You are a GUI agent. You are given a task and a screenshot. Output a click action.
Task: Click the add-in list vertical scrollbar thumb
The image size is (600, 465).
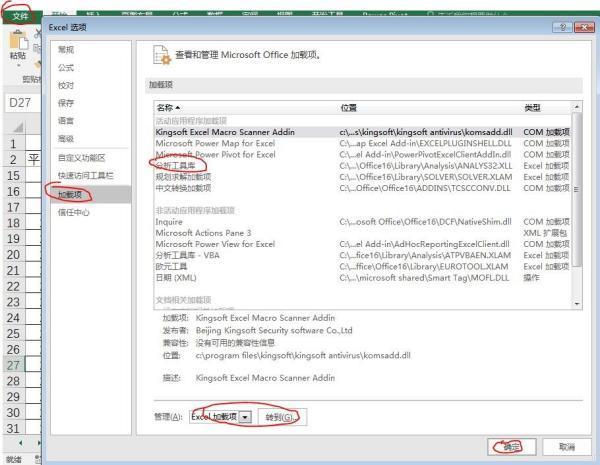(577, 189)
